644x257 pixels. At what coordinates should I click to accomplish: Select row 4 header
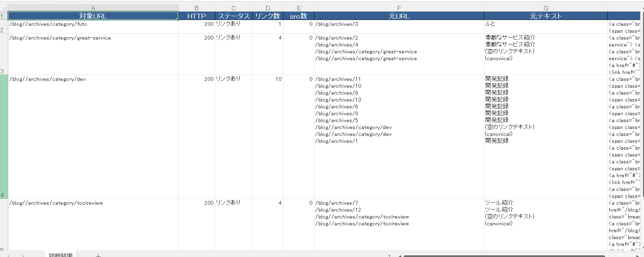4,137
